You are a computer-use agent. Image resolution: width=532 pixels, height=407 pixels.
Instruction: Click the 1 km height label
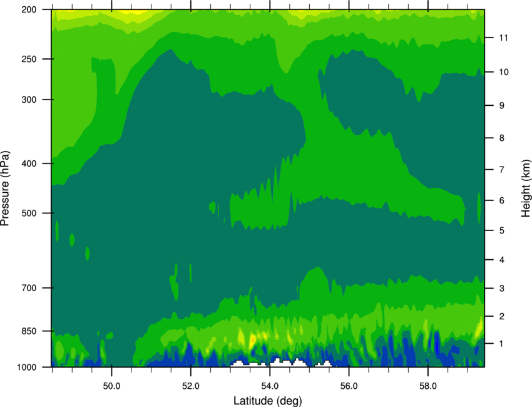[x=502, y=344]
